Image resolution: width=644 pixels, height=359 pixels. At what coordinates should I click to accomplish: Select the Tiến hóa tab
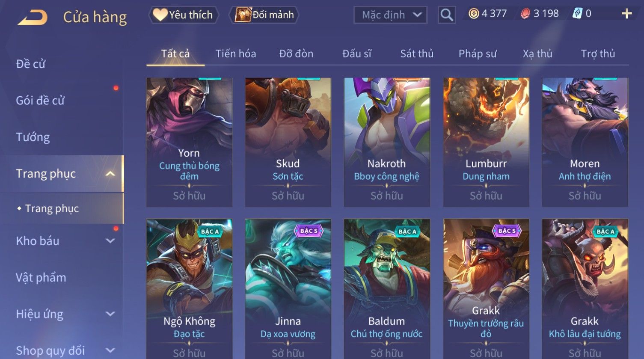tap(236, 53)
